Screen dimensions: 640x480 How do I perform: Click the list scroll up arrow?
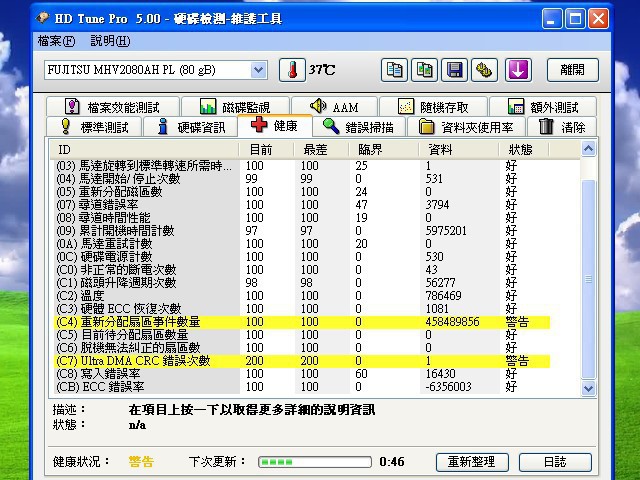588,149
